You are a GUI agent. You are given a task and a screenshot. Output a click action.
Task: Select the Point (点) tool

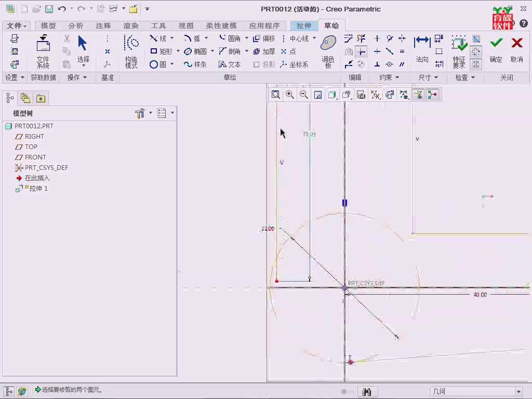(288, 51)
